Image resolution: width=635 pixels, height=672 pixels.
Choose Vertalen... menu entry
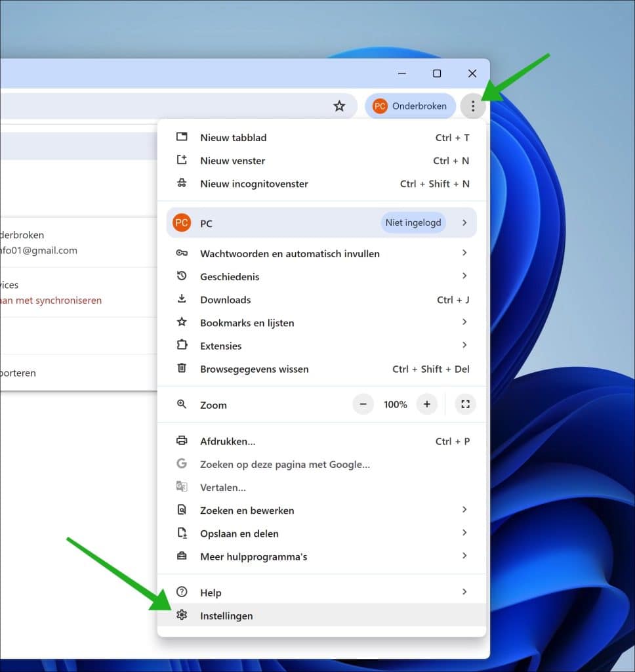(x=322, y=488)
